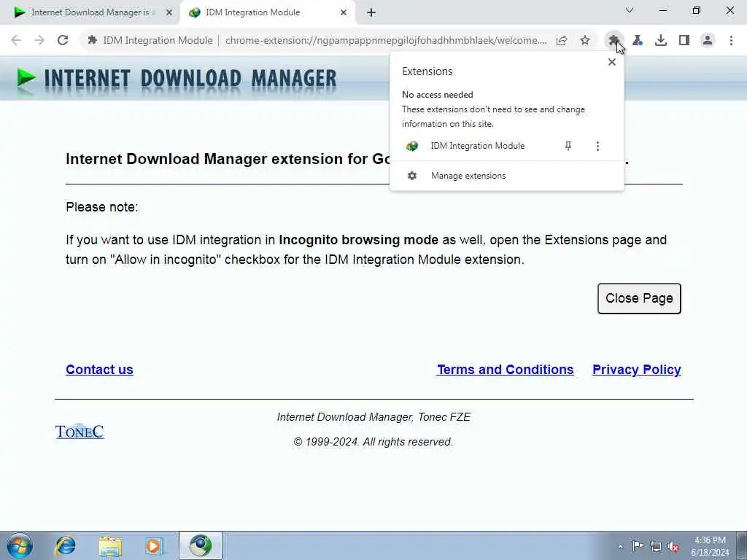Image resolution: width=747 pixels, height=560 pixels.
Task: Close the IDM Integration Module tab
Action: (x=344, y=12)
